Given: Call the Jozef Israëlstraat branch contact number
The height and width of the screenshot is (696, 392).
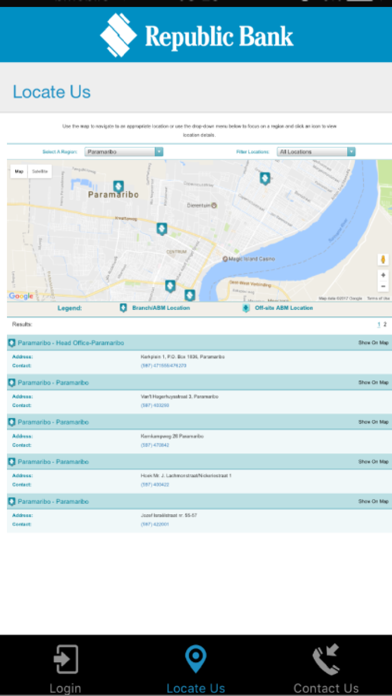Looking at the screenshot, I should pyautogui.click(x=155, y=524).
